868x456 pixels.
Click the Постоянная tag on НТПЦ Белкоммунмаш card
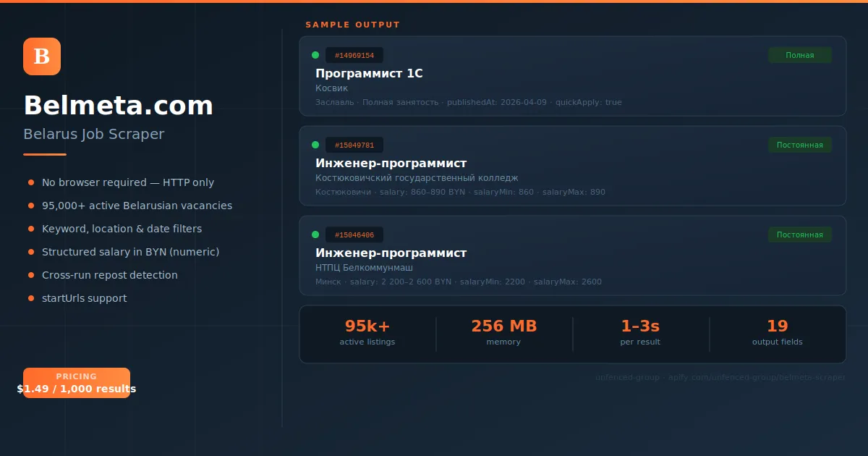(x=799, y=235)
